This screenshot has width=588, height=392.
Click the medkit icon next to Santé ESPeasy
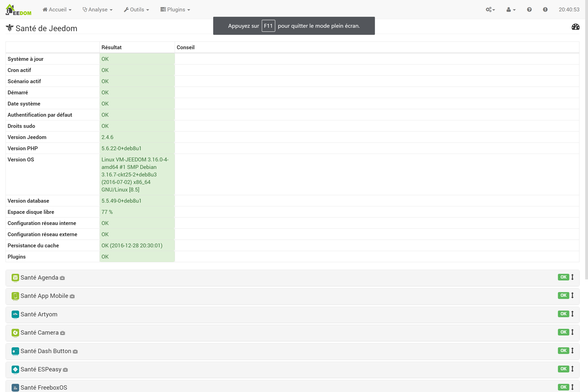point(66,370)
